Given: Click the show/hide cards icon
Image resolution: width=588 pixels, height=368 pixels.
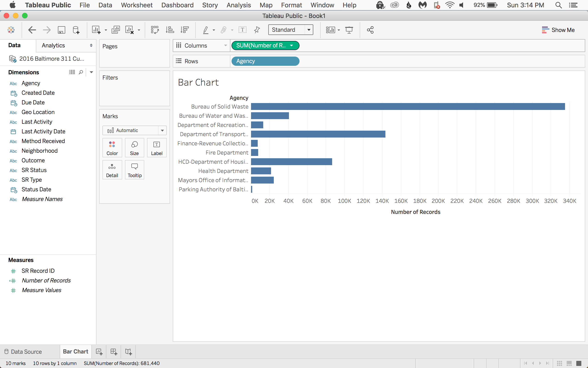Looking at the screenshot, I should (x=330, y=30).
